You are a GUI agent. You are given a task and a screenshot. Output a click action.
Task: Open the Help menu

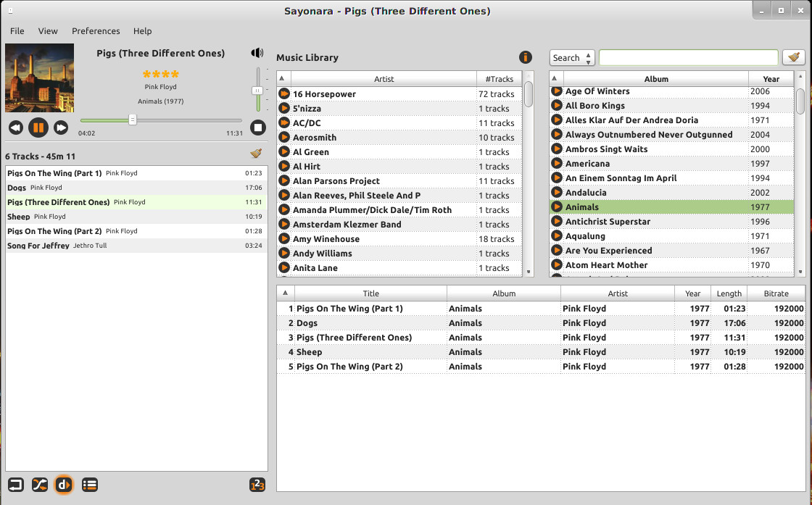pyautogui.click(x=142, y=31)
